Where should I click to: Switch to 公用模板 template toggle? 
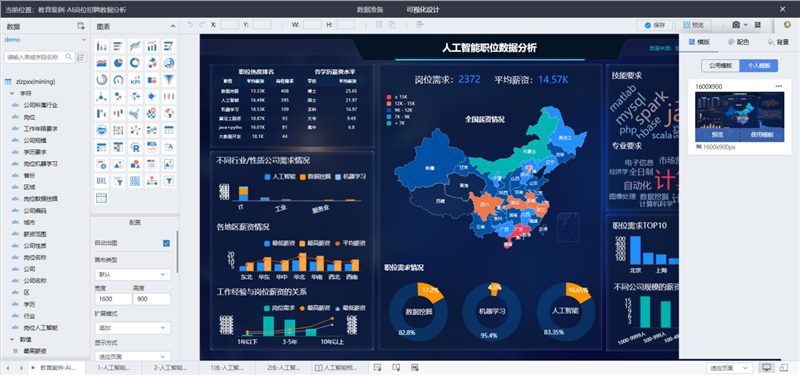[x=720, y=65]
